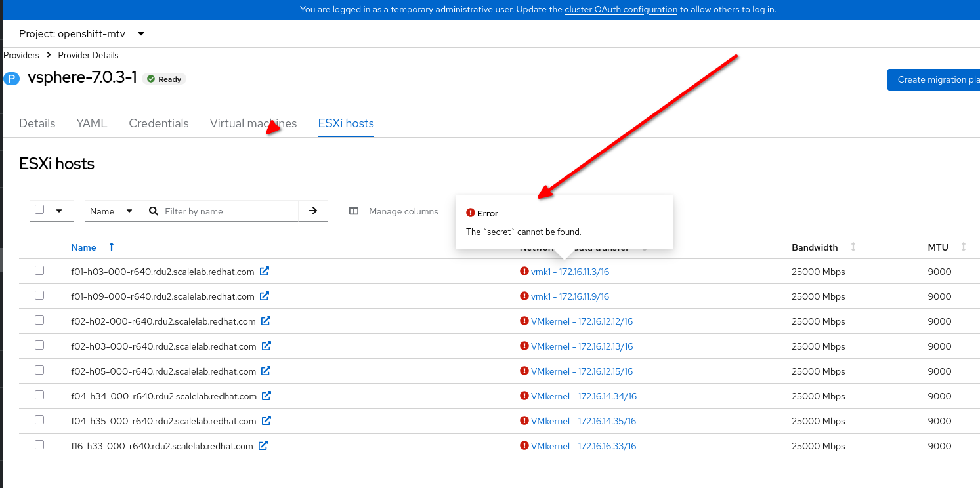Open external link for f01-h03-000-r640 host

click(x=265, y=271)
